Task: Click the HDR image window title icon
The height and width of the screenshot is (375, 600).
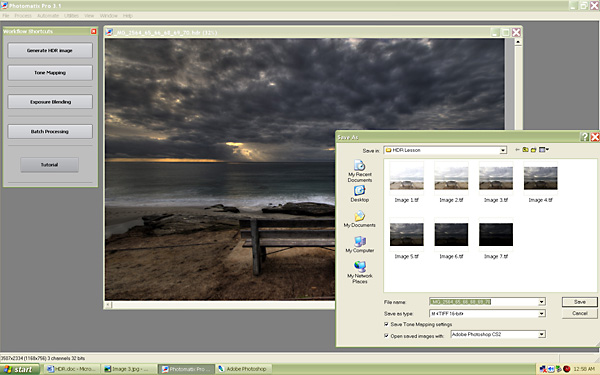Action: coord(109,33)
